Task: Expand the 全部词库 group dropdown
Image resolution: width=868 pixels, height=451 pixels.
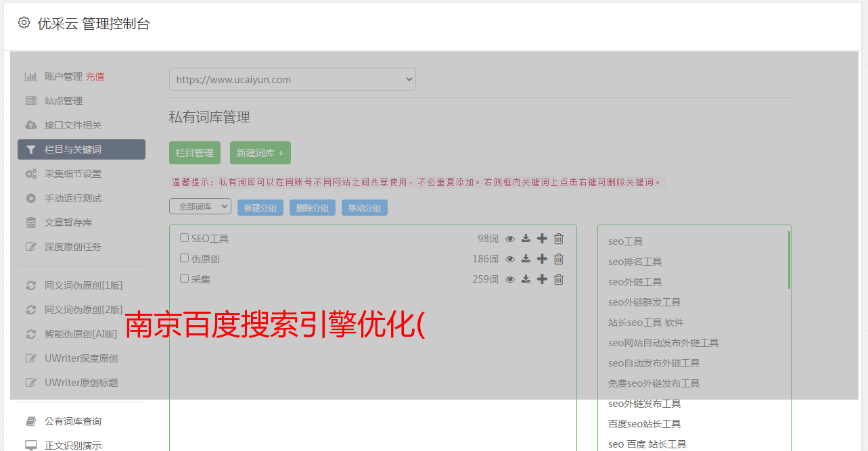Action: [200, 207]
